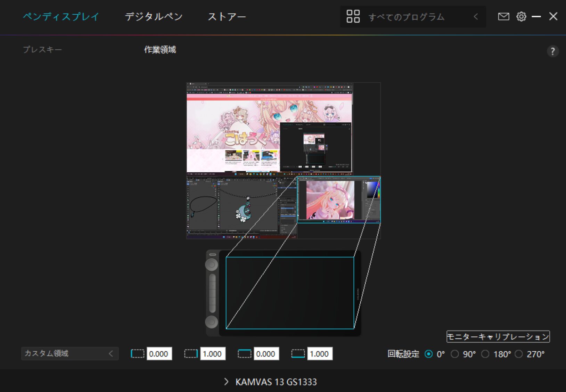Go to the ストアー store tab
The width and height of the screenshot is (566, 392).
227,17
